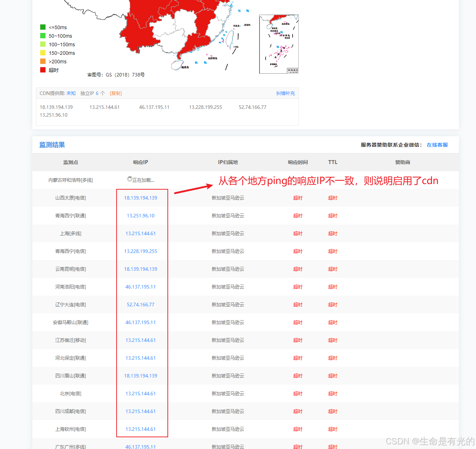
Task: Open the 在线客服 online support link
Action: [x=437, y=145]
